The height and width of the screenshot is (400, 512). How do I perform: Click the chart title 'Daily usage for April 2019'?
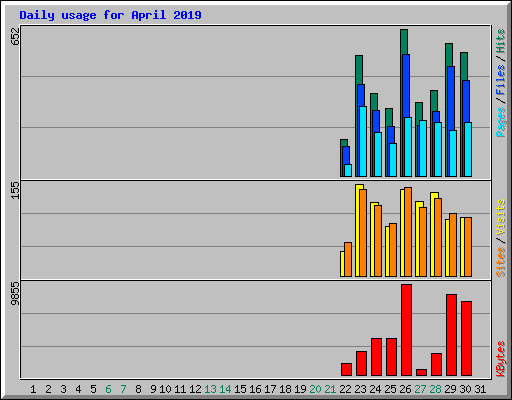[x=110, y=15]
